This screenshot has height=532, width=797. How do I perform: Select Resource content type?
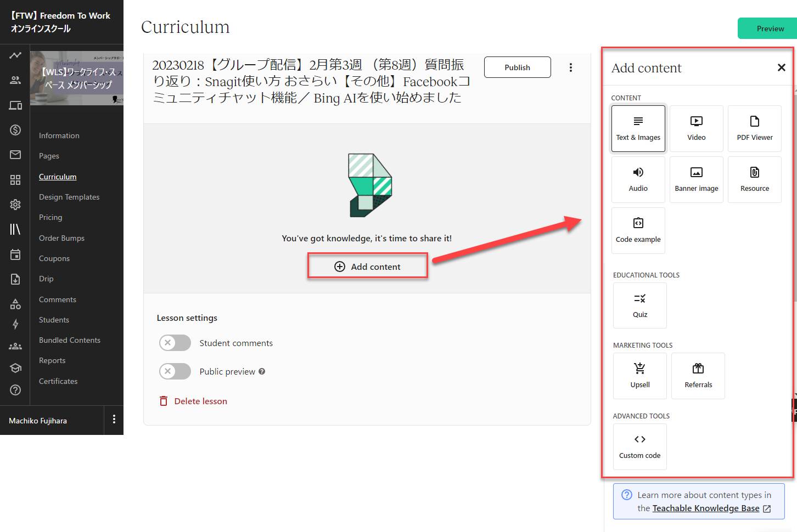click(755, 179)
